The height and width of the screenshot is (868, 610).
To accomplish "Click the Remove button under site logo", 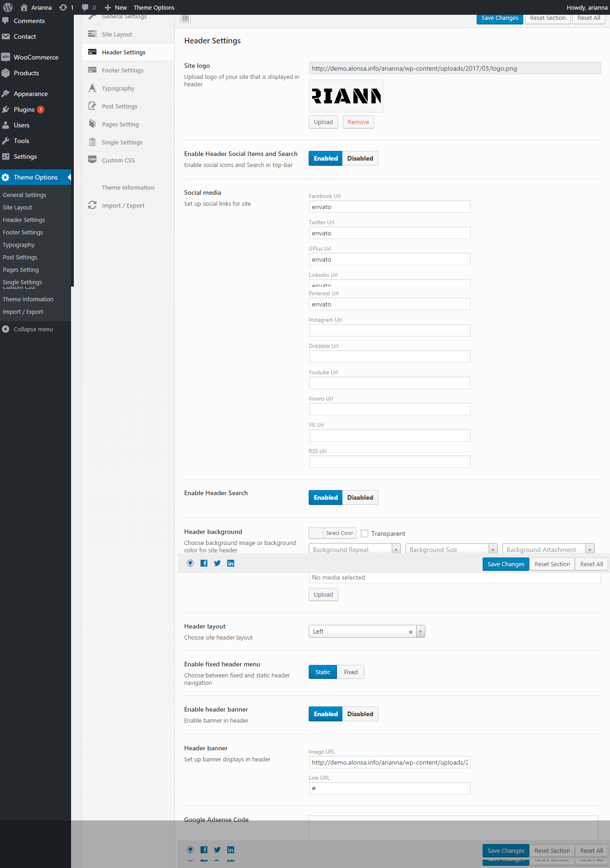I will click(358, 122).
